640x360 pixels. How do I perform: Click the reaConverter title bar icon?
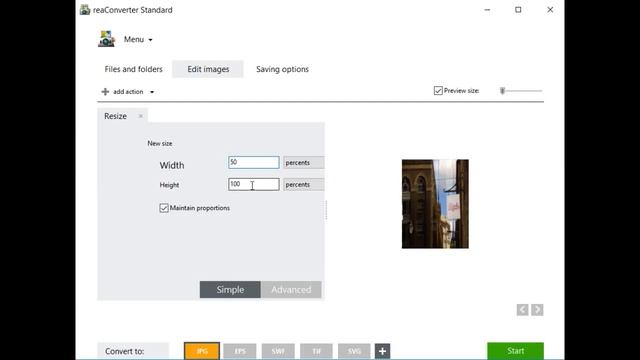[85, 9]
